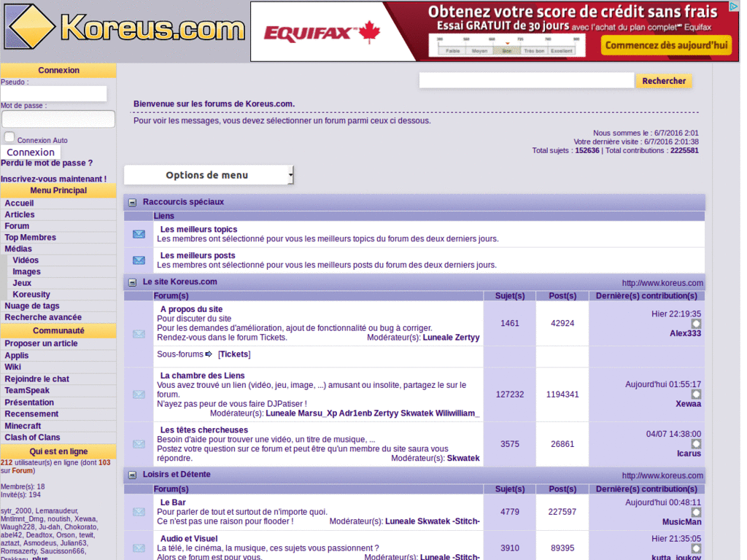This screenshot has height=560, width=747.
Task: Open Accueil in the main menu
Action: coord(19,203)
